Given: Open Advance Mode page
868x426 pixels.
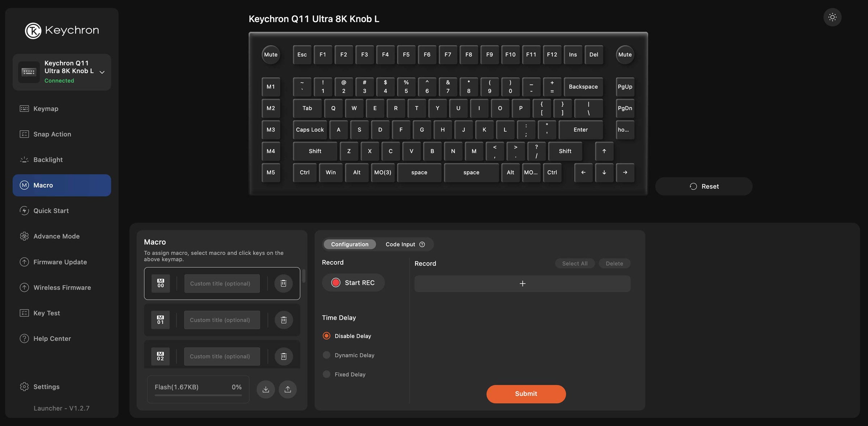Looking at the screenshot, I should pos(61,236).
